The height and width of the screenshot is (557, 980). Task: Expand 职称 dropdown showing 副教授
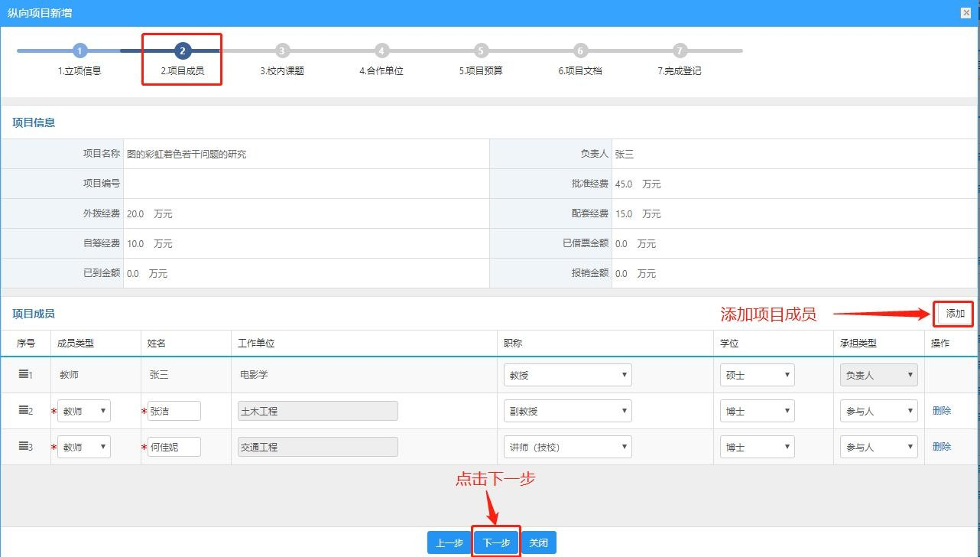point(568,411)
